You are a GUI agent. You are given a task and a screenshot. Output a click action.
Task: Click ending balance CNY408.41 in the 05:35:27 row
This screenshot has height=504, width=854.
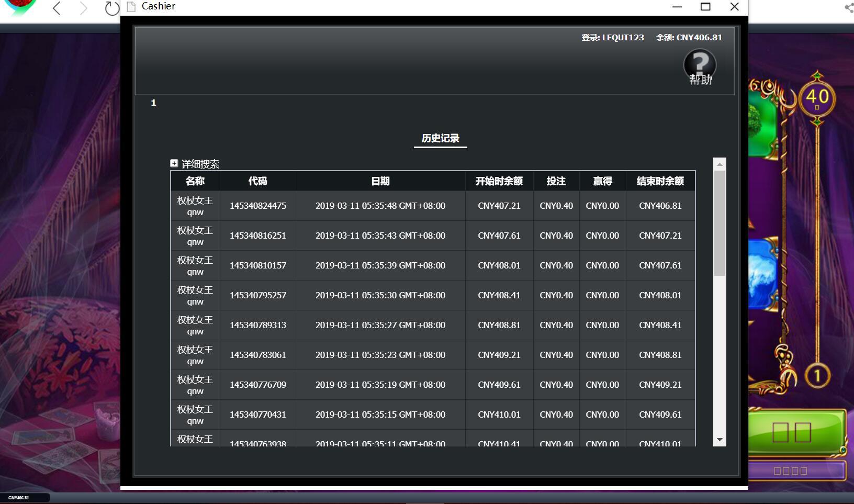coord(660,325)
